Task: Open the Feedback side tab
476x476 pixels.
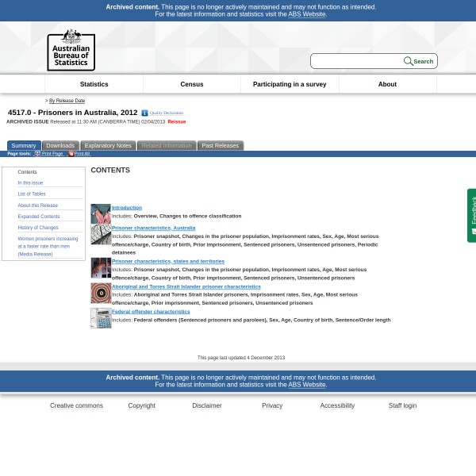Action: tap(472, 215)
